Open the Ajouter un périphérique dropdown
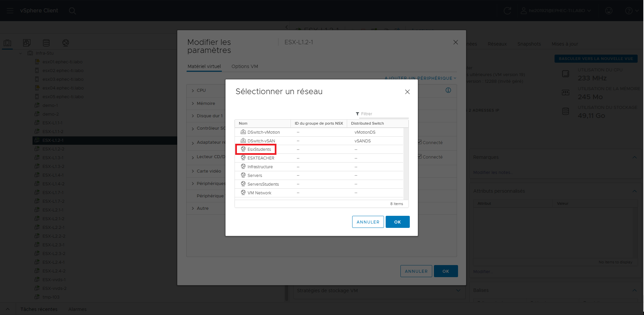Screen dimensions: 644x315 click(421, 78)
